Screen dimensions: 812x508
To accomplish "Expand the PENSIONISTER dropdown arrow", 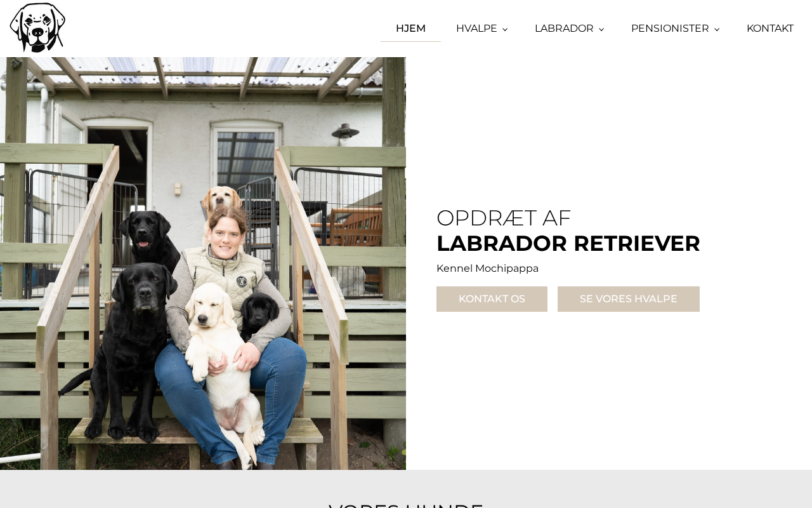I will (717, 29).
